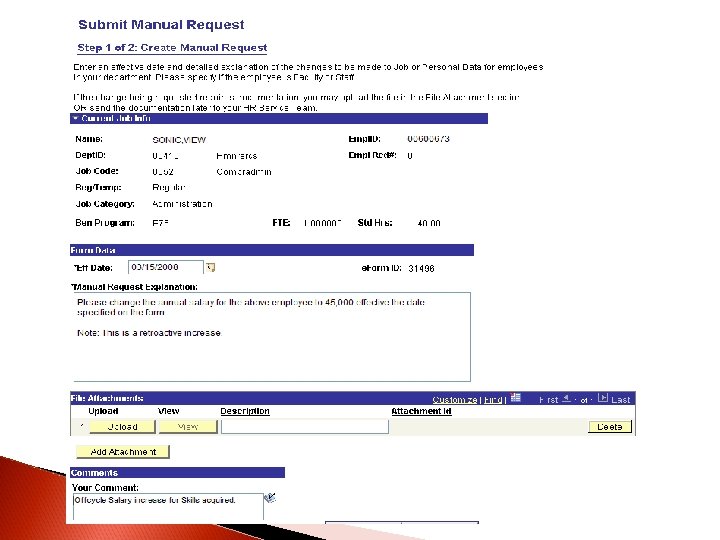Viewport: 720px width, 540px height.
Task: Go to previous row arrow in File Attachments
Action: click(x=566, y=399)
